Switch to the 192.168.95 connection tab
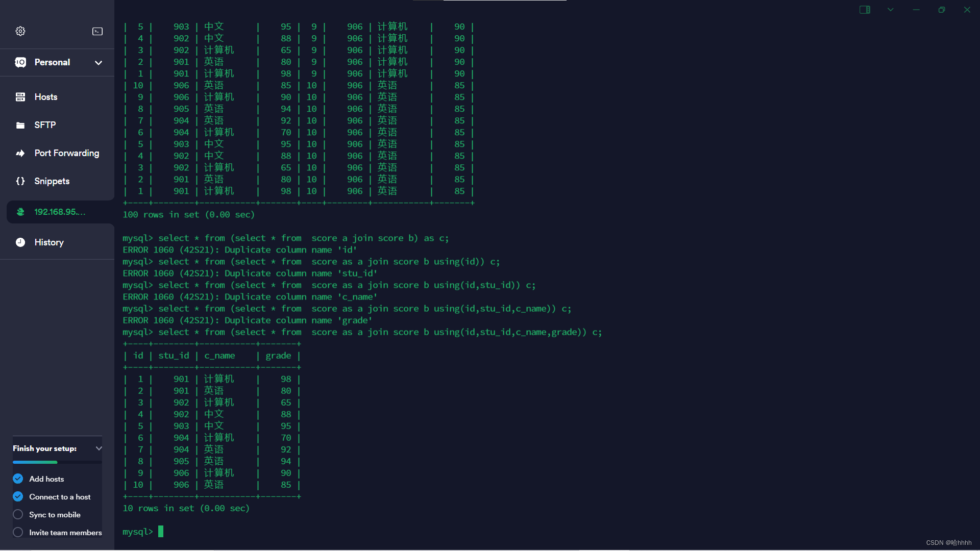The width and height of the screenshot is (980, 551). [x=60, y=212]
